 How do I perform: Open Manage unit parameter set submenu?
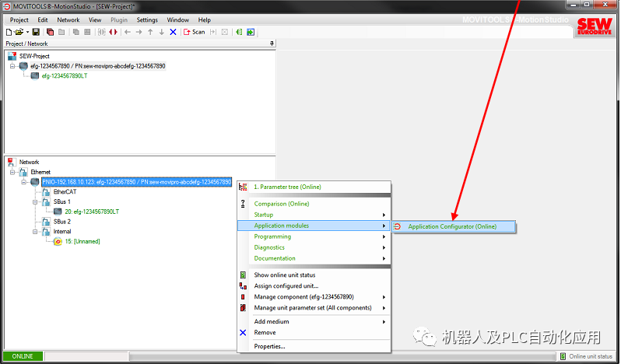(x=314, y=308)
